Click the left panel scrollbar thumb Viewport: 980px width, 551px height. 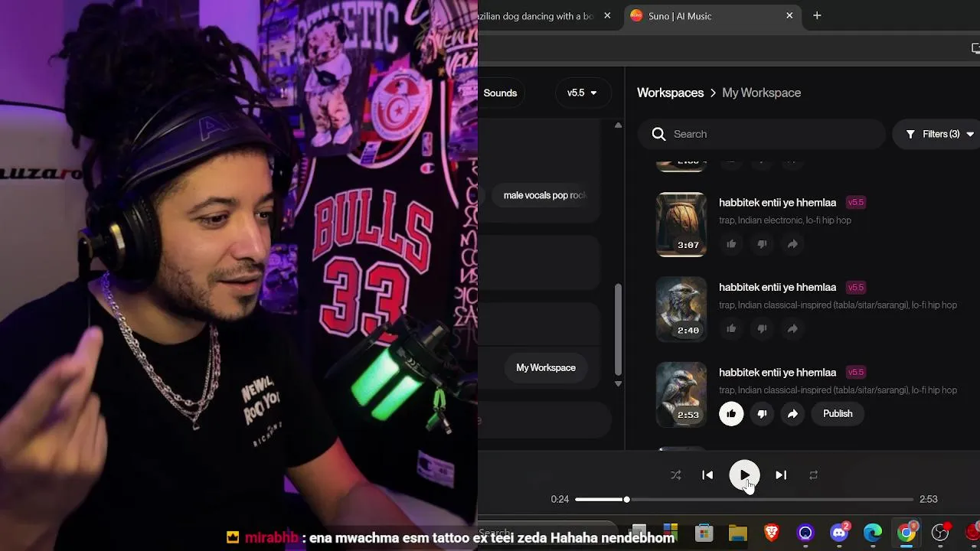coord(618,330)
